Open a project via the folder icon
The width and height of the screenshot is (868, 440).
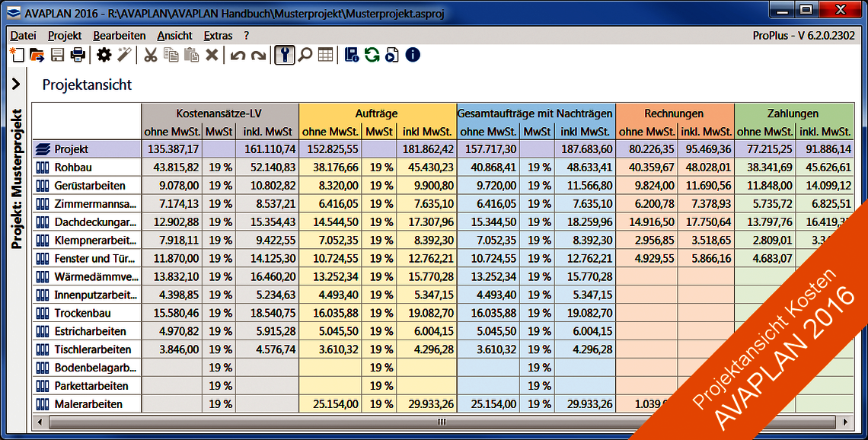click(x=37, y=55)
